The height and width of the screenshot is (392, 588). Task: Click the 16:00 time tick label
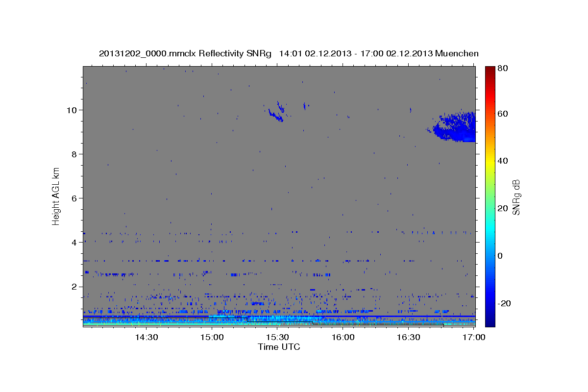[343, 337]
